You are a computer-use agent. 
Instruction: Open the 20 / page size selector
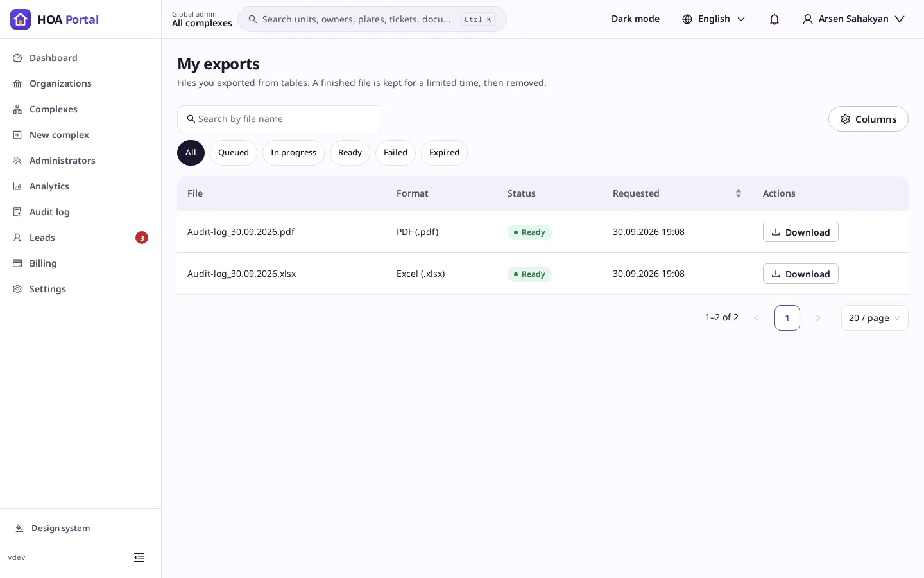(875, 318)
